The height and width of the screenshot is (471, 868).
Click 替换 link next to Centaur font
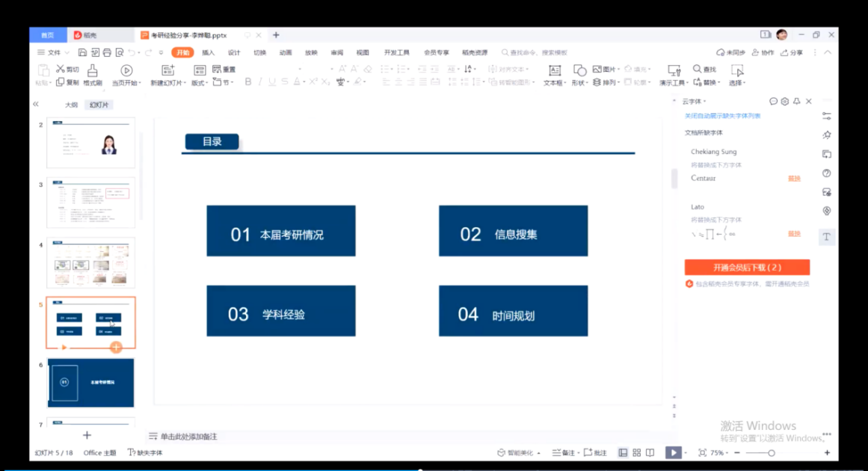point(794,179)
